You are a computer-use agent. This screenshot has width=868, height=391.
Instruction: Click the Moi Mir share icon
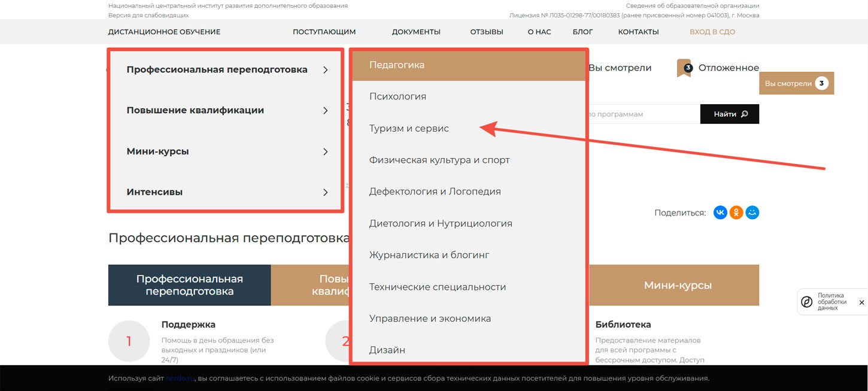pyautogui.click(x=752, y=213)
